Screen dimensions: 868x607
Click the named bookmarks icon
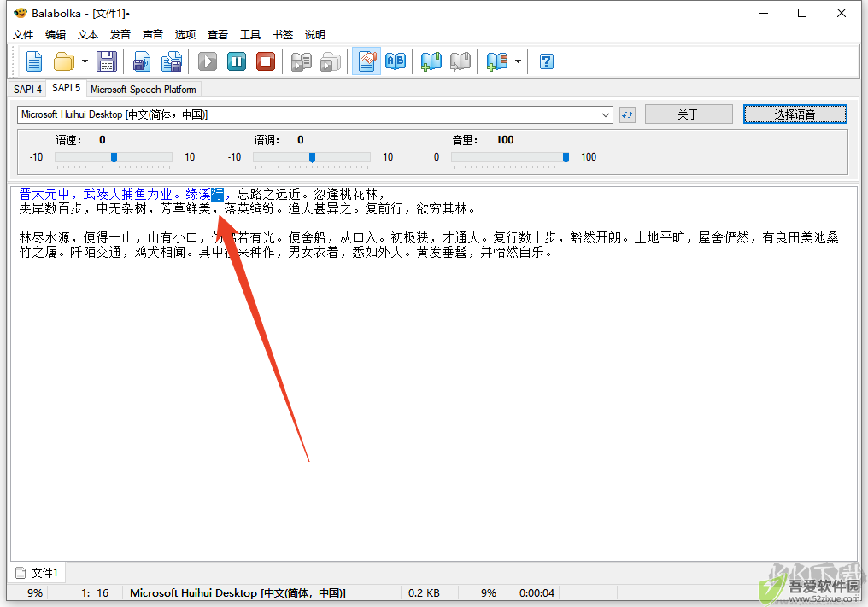(x=496, y=61)
